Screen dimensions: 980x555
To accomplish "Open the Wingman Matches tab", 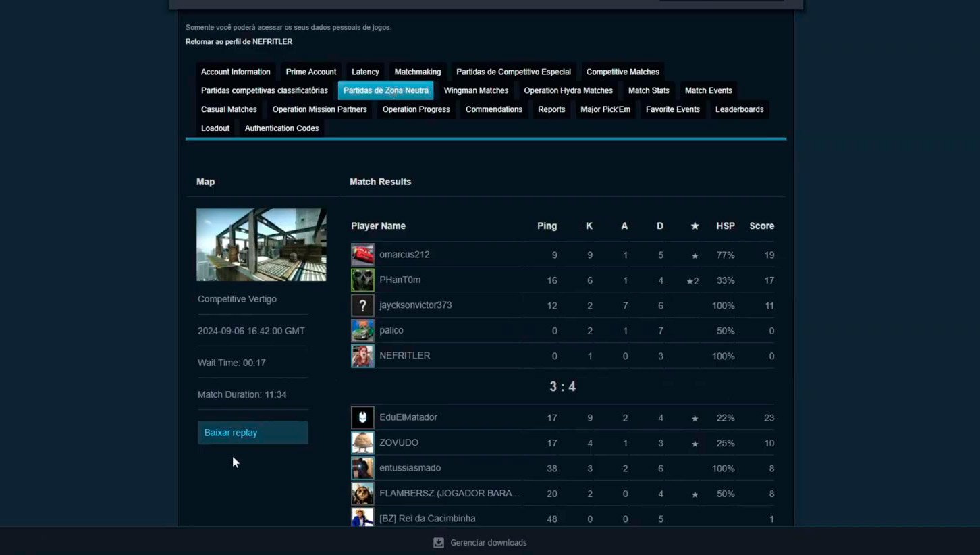I will coord(476,90).
